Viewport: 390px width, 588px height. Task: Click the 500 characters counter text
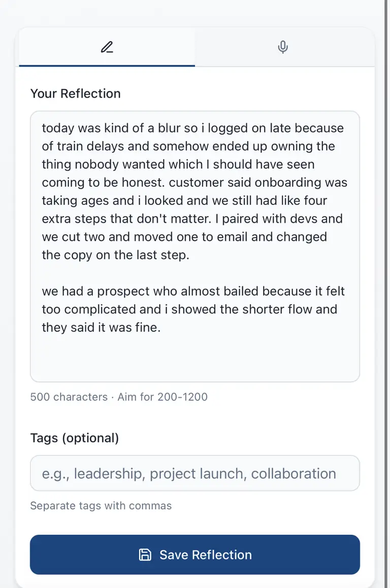pos(69,397)
